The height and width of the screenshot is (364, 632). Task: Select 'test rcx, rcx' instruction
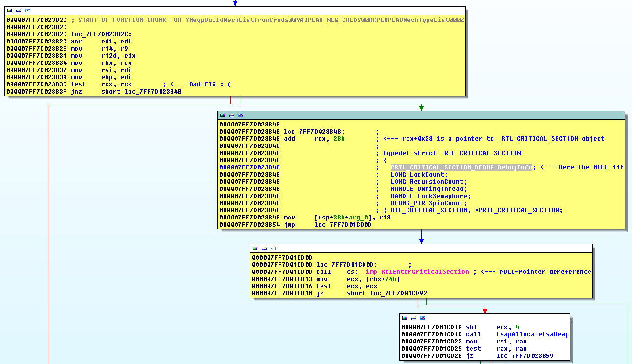(101, 84)
